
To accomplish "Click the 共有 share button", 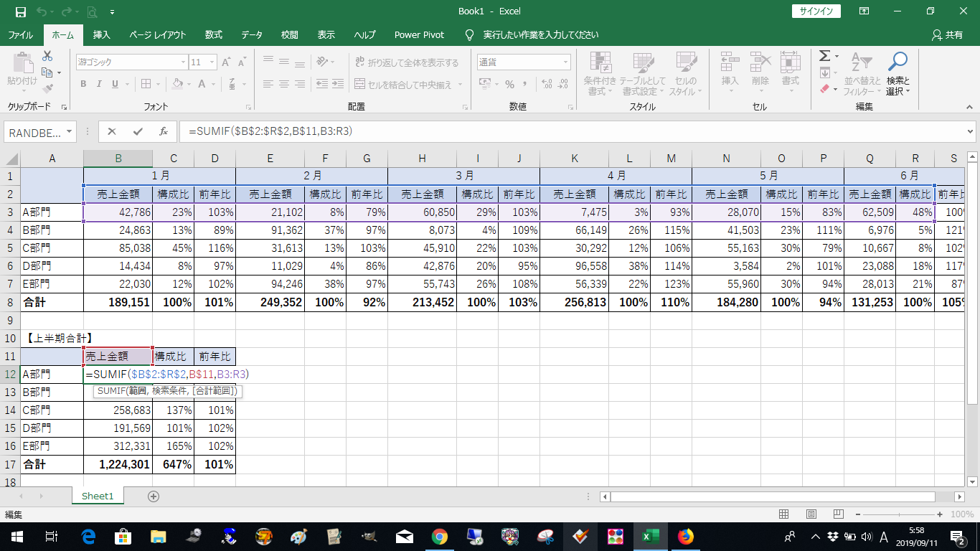I will 947,35.
